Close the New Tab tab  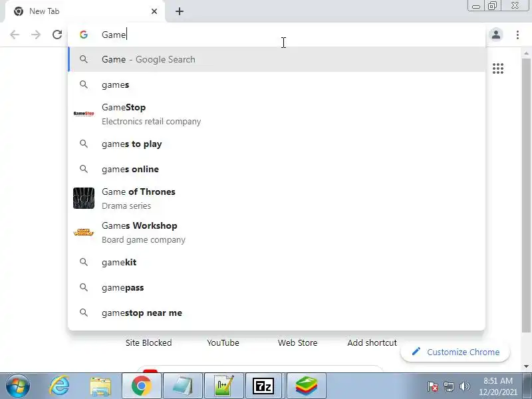coord(154,11)
